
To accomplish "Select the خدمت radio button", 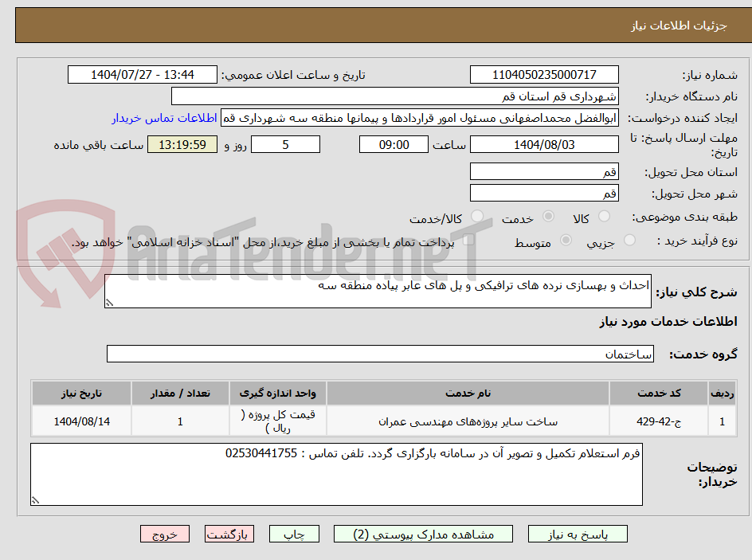I will coord(548,217).
